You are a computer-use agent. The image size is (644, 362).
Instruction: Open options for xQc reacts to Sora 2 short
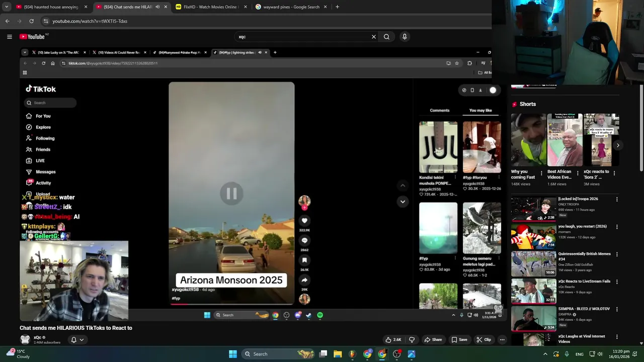(x=614, y=173)
